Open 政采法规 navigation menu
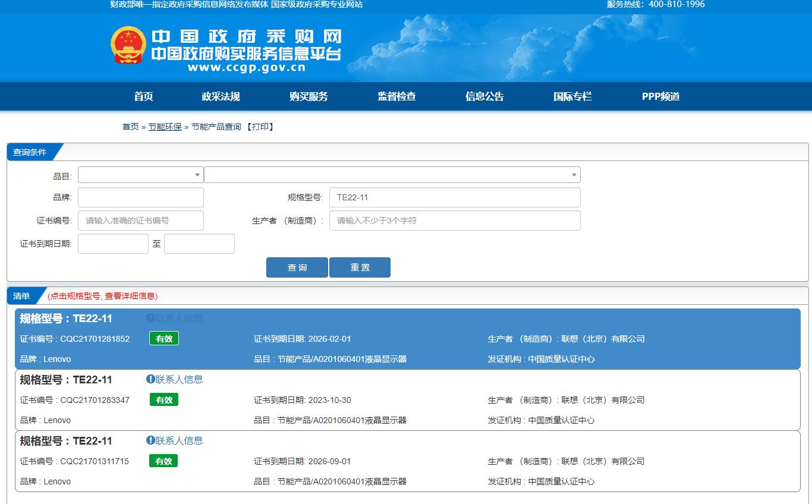Viewport: 812px width, 504px height. click(221, 96)
